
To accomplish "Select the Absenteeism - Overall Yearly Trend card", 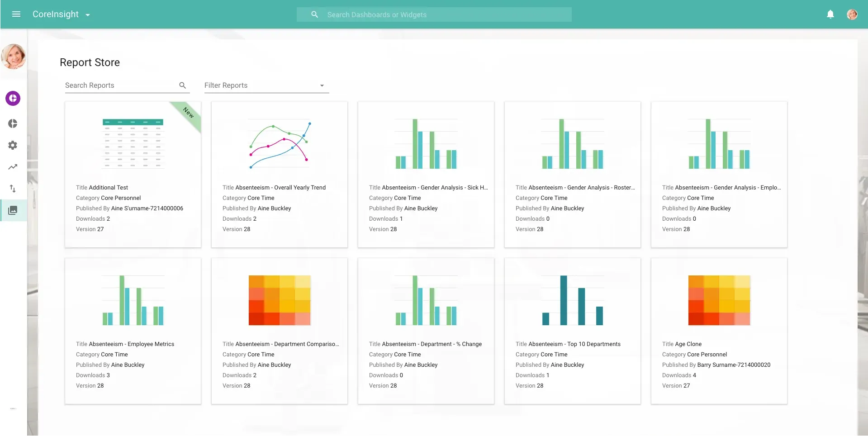I will click(279, 175).
